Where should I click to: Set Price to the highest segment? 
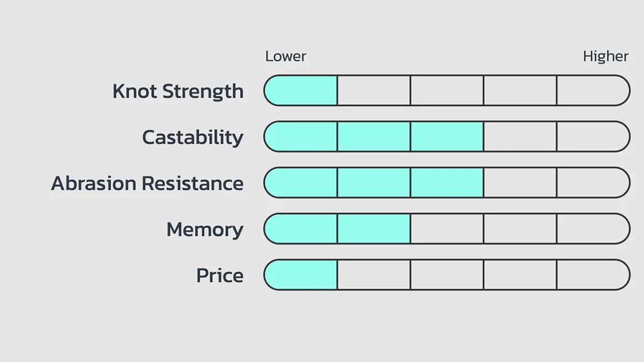pos(592,275)
